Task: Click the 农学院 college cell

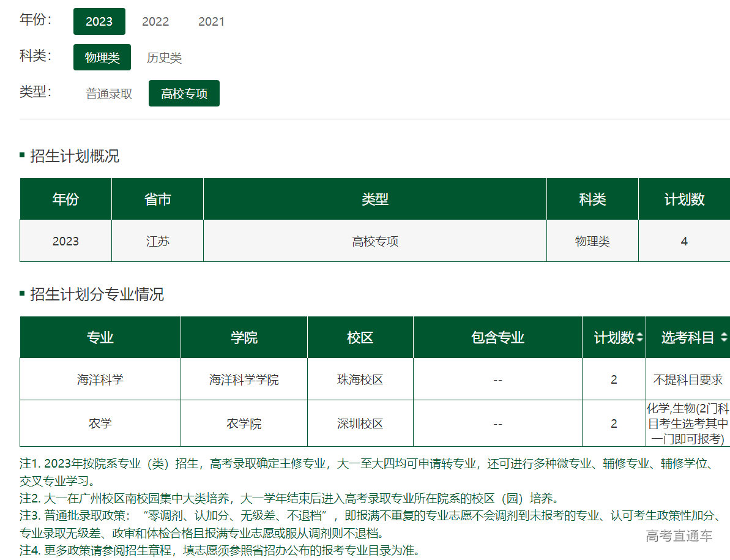Action: [x=244, y=424]
